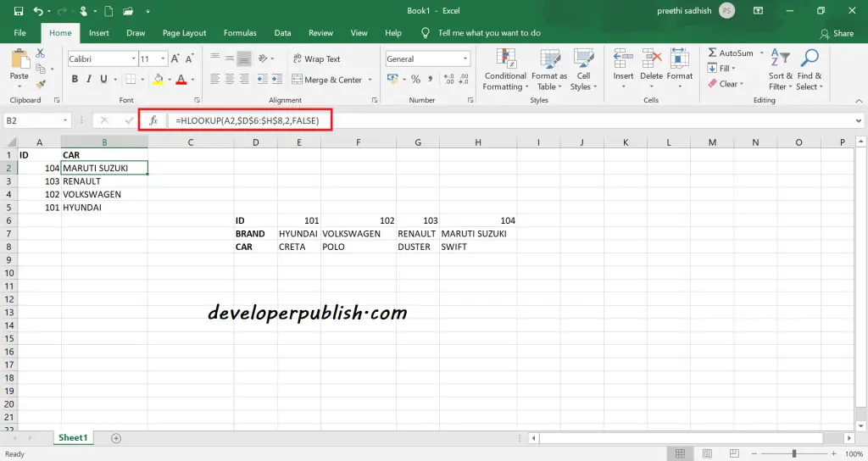Select the Sheet1 tab

coord(73,437)
